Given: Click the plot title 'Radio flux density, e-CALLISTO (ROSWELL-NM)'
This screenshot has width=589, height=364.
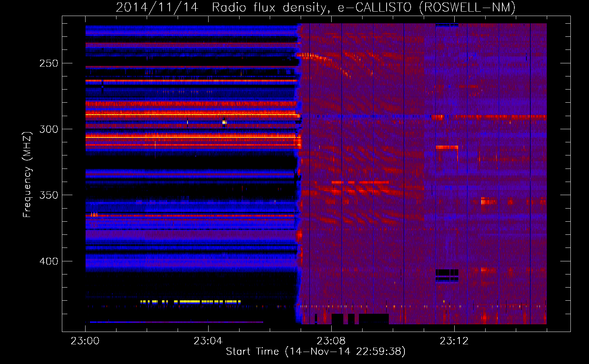Looking at the screenshot, I should [364, 7].
